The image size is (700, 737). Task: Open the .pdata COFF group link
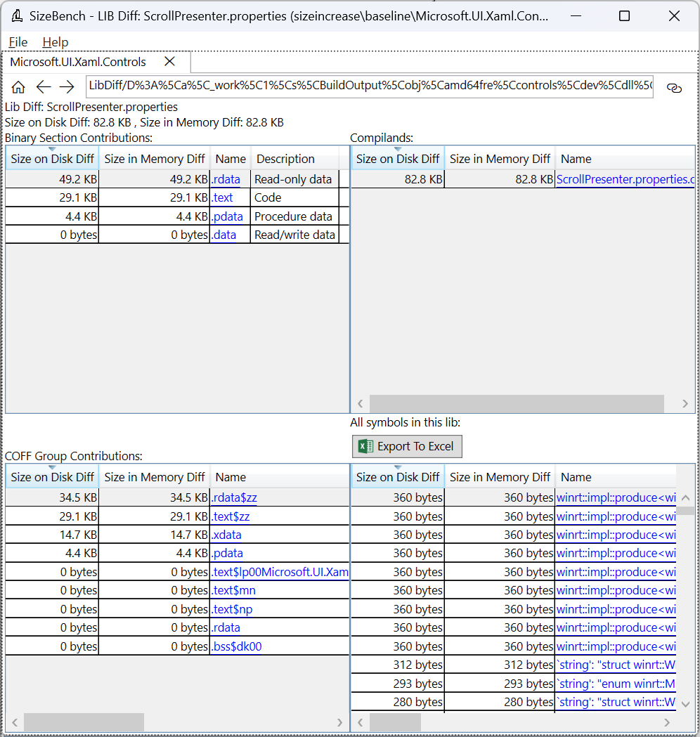pyautogui.click(x=228, y=553)
